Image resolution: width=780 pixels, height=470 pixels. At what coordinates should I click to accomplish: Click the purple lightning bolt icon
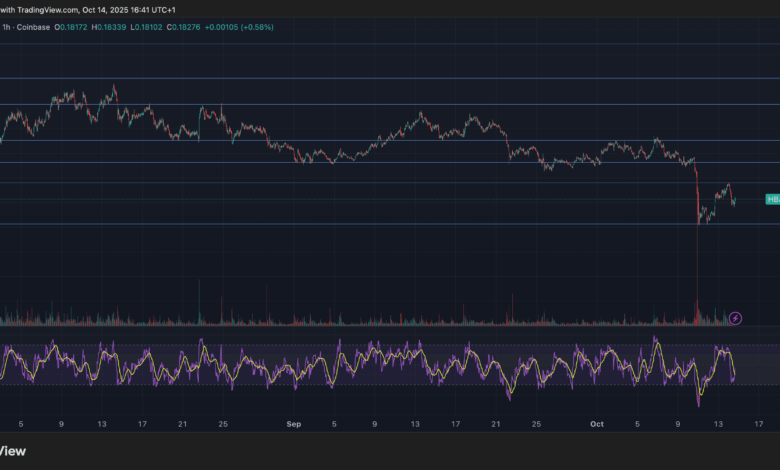click(x=737, y=318)
